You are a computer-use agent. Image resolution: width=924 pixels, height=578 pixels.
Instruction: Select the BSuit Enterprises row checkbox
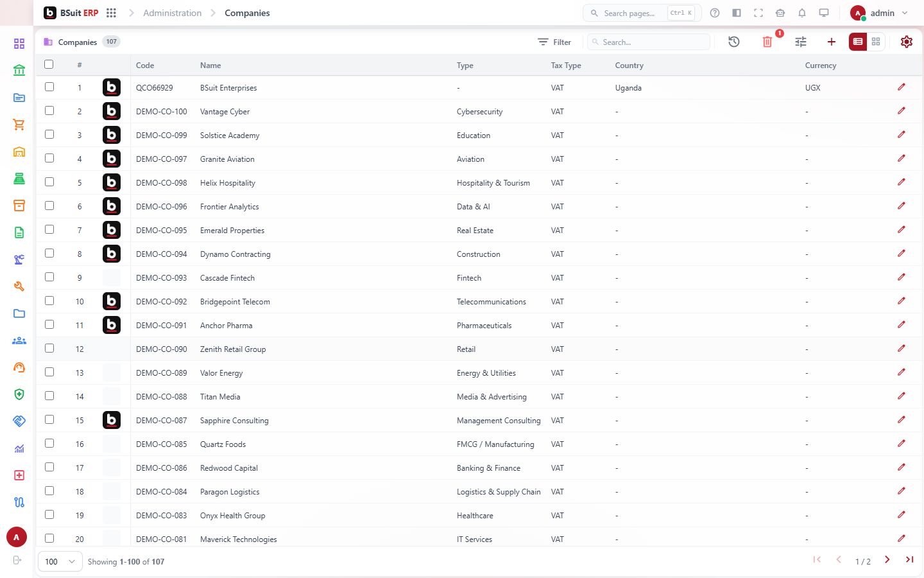(x=49, y=87)
